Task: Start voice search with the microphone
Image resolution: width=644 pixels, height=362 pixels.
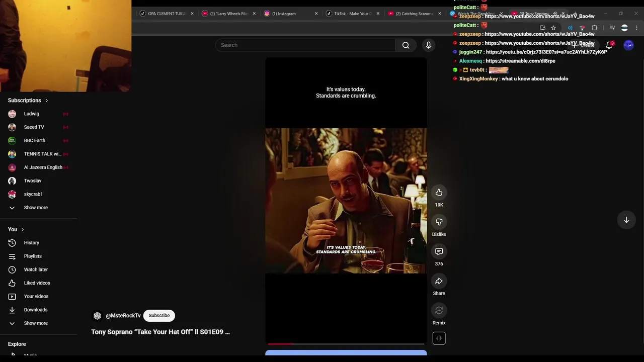Action: [429, 45]
